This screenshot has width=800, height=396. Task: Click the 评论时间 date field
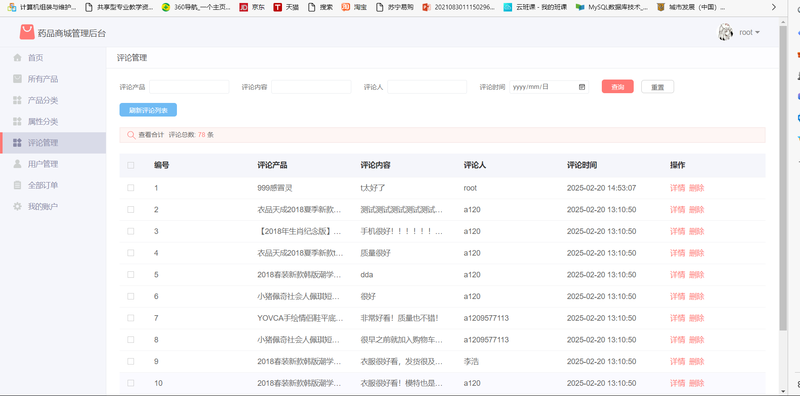549,87
